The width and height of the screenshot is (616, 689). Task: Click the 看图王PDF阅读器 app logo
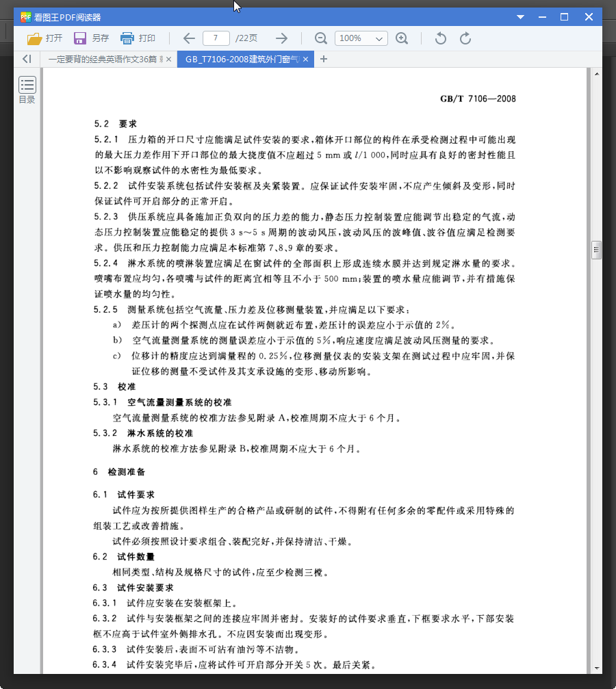[x=25, y=17]
